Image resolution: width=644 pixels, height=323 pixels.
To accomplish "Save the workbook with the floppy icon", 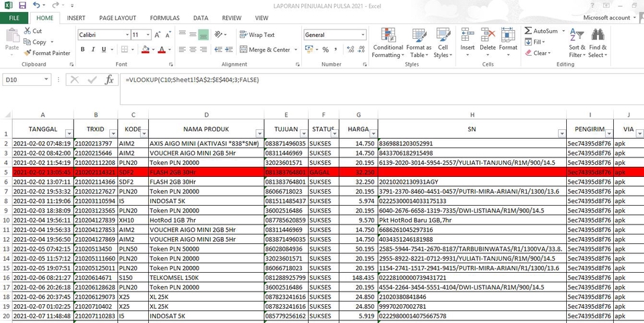I will pos(23,5).
